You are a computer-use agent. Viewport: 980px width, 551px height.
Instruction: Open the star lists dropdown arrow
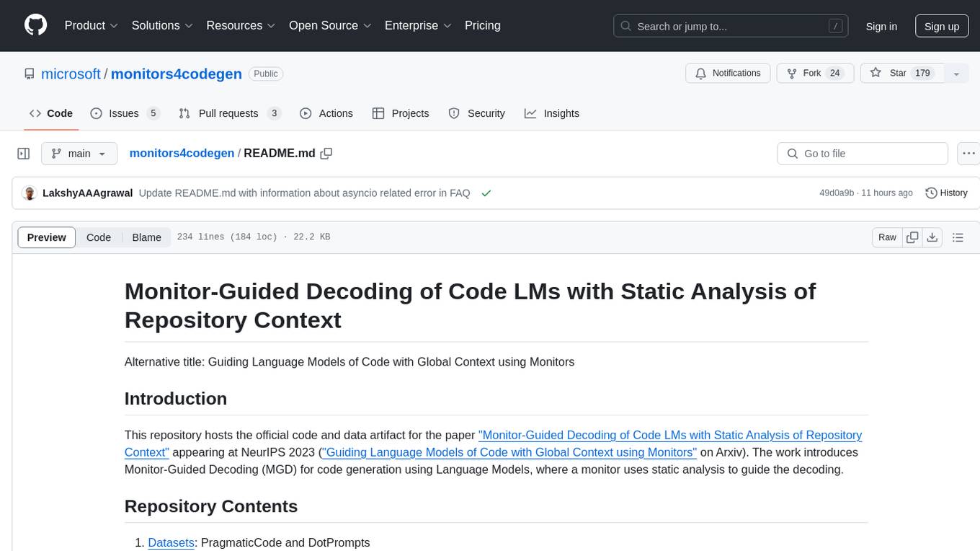[956, 74]
